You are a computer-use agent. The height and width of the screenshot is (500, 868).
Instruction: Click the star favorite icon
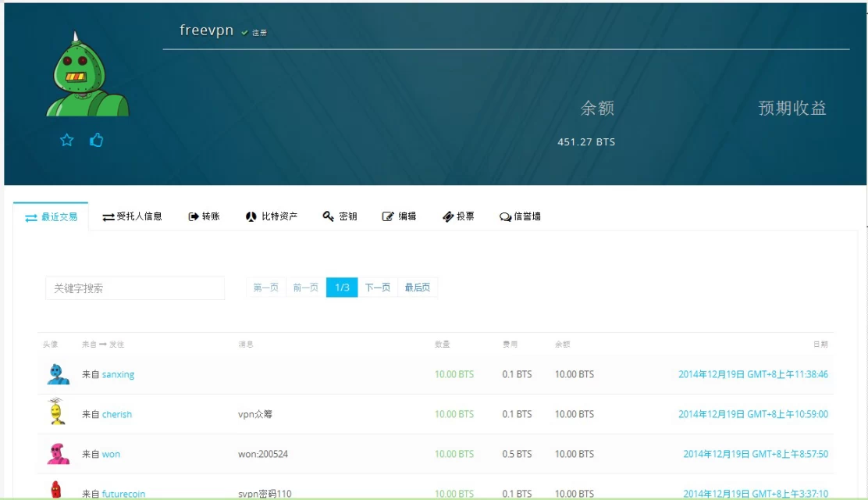tap(67, 140)
